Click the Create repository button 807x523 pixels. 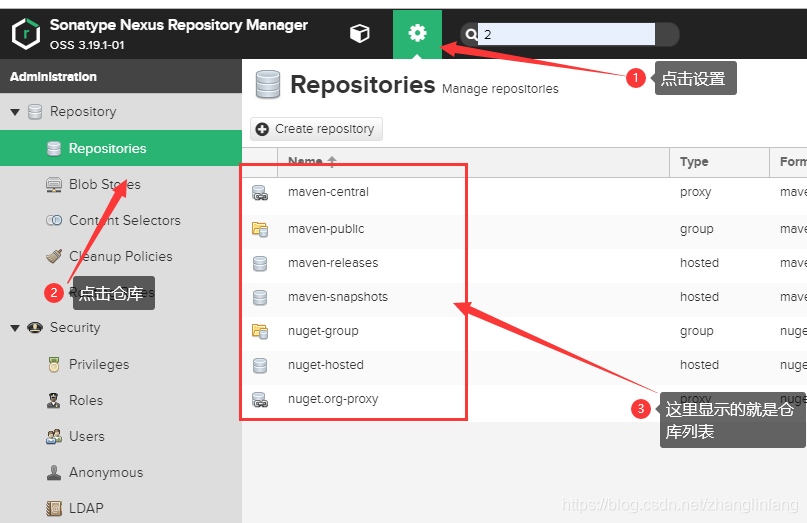pyautogui.click(x=316, y=129)
